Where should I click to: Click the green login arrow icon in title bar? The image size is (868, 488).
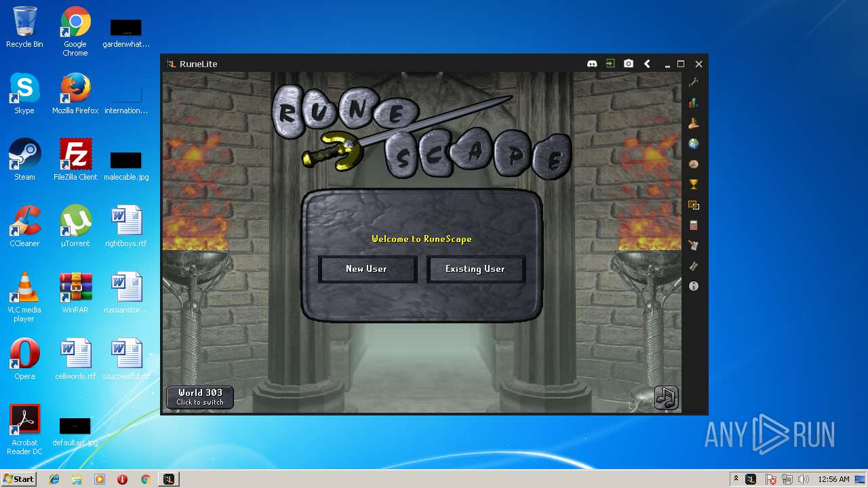(x=610, y=64)
